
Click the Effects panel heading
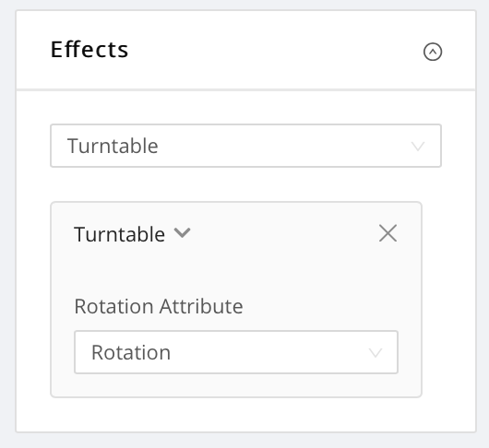pyautogui.click(x=89, y=50)
